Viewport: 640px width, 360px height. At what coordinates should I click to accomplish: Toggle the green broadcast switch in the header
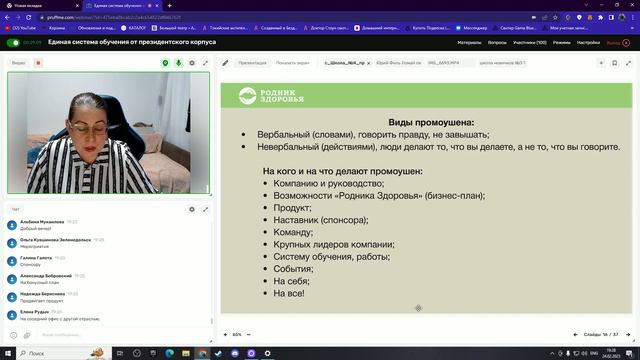coord(13,42)
